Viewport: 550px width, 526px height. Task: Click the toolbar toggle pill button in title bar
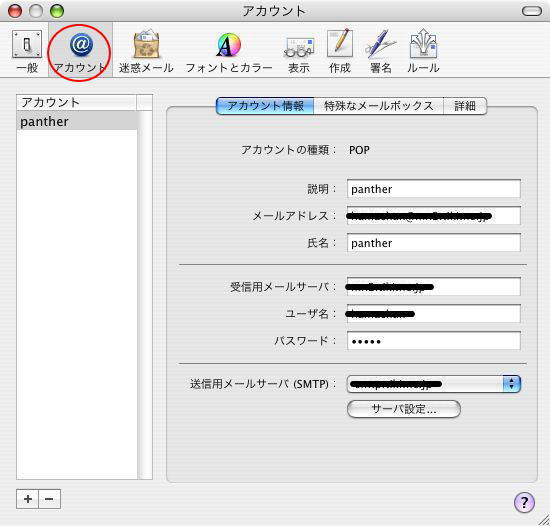[x=532, y=11]
